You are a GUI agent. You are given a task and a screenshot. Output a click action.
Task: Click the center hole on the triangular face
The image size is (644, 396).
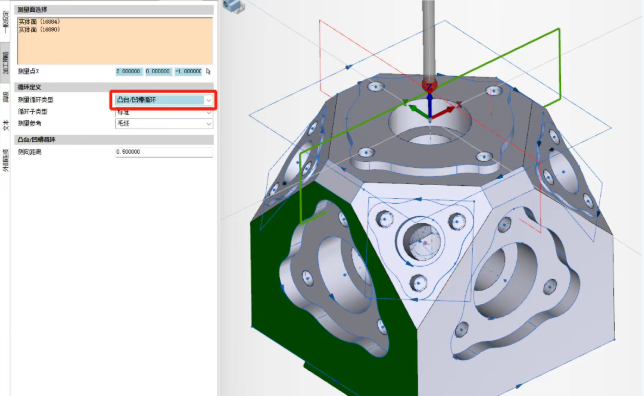click(x=422, y=241)
